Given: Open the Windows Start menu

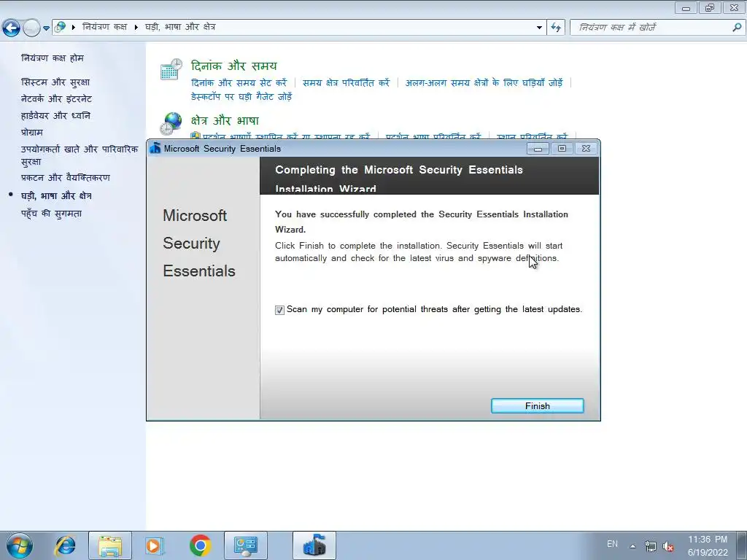Looking at the screenshot, I should [20, 545].
